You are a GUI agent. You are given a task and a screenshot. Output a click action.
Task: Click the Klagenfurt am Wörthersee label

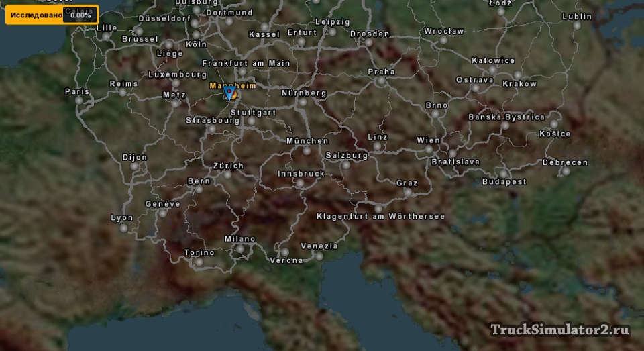[x=380, y=217]
